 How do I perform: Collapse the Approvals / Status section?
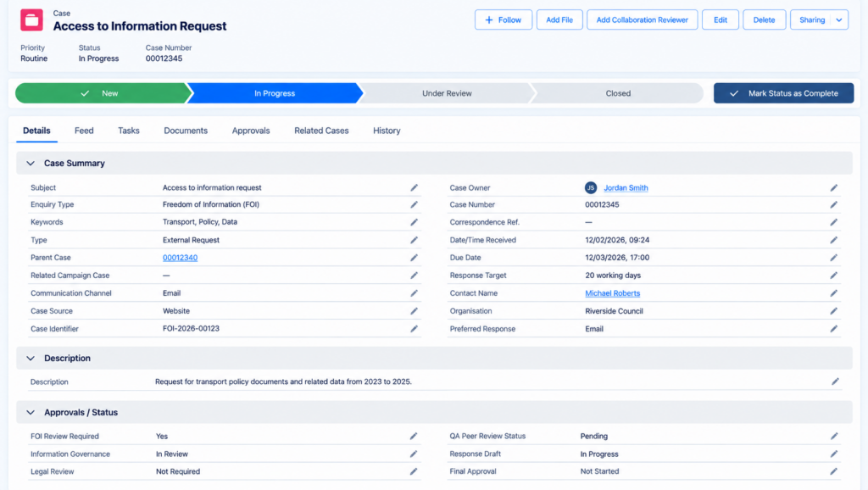pyautogui.click(x=31, y=413)
